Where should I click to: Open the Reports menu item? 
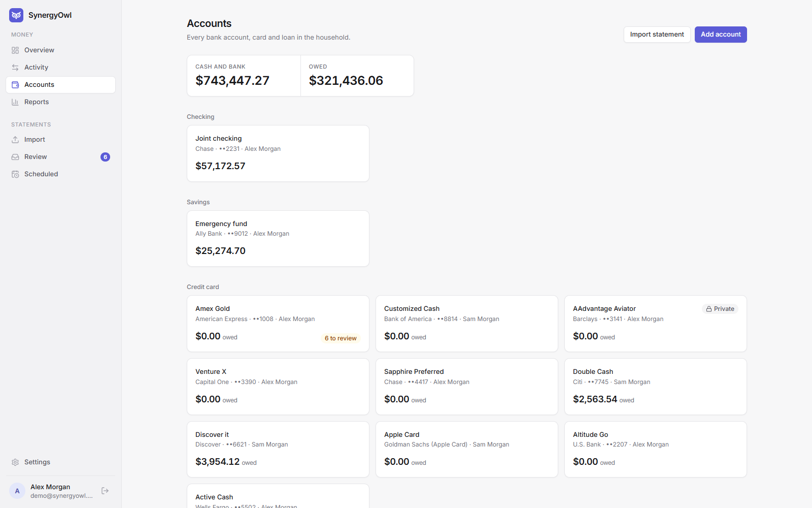pos(60,102)
